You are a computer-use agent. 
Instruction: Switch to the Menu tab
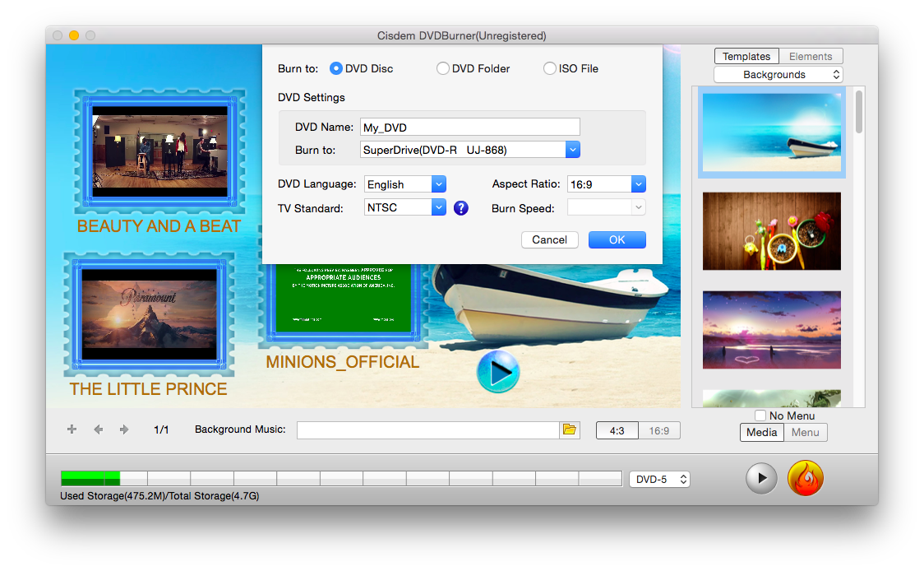(x=805, y=432)
